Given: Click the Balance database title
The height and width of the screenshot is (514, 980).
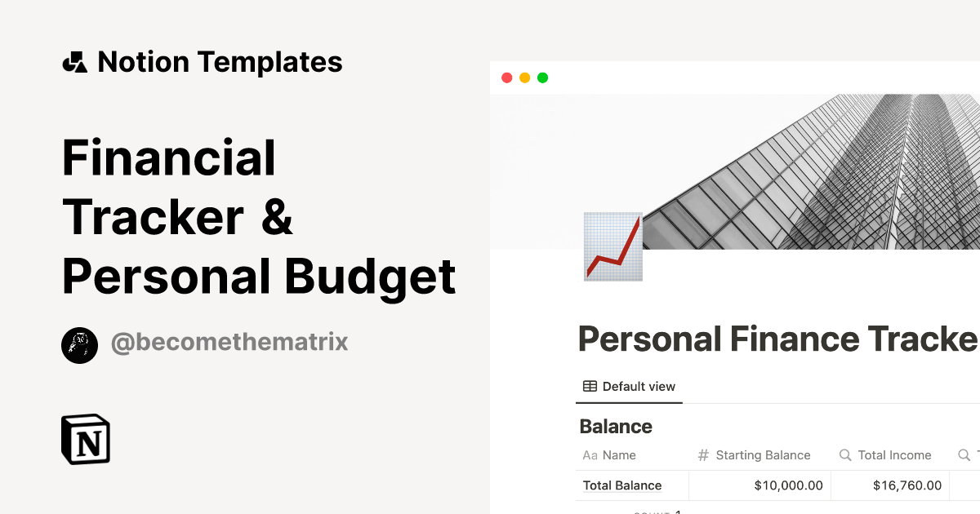Looking at the screenshot, I should coord(615,426).
